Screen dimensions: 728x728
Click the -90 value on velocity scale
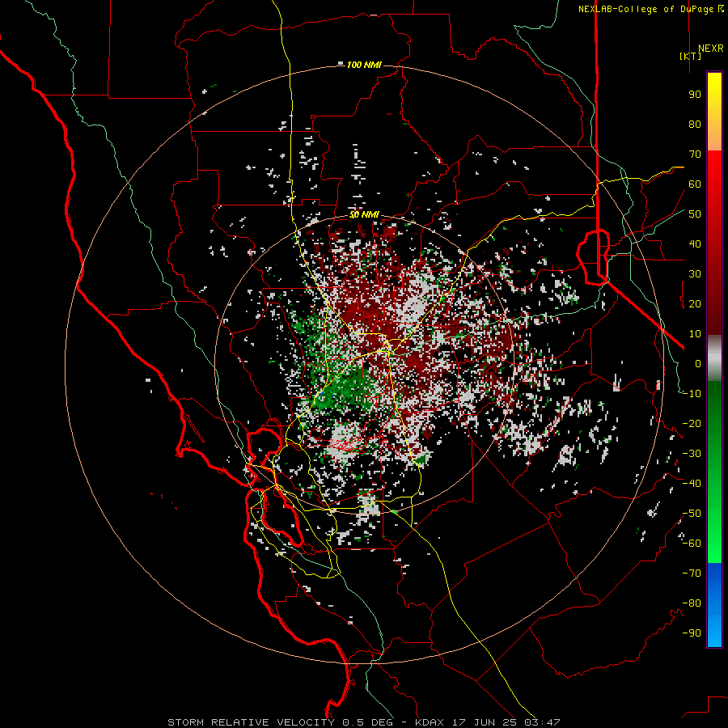pos(692,633)
